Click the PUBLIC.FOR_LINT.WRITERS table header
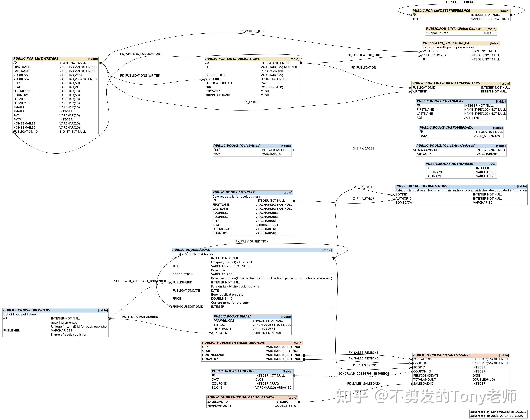The height and width of the screenshot is (420, 530). (36, 59)
